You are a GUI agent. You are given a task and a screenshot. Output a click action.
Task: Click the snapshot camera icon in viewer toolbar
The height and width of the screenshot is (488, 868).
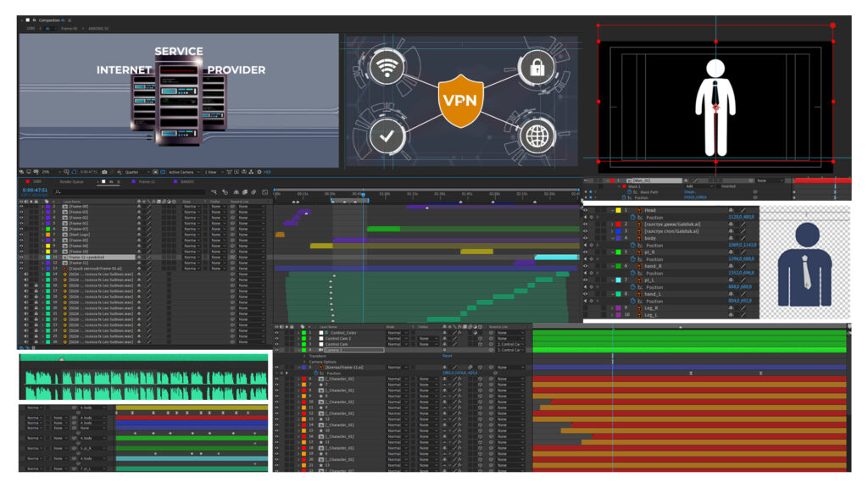pyautogui.click(x=104, y=172)
